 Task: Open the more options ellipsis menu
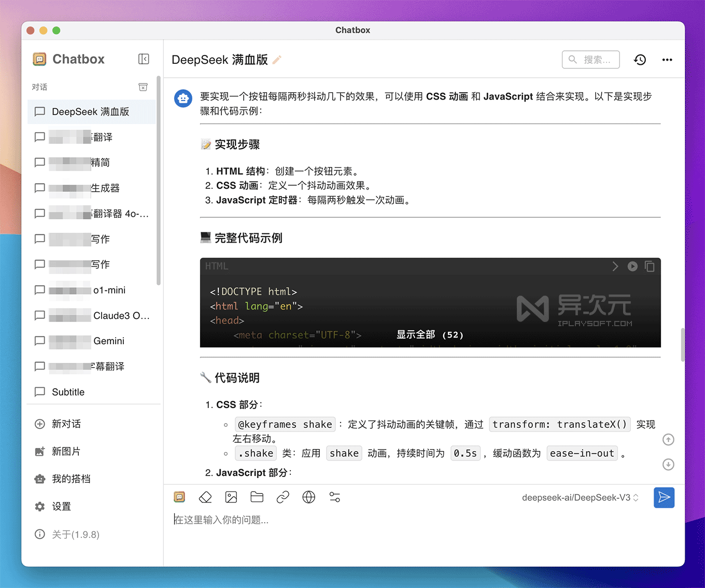coord(667,60)
